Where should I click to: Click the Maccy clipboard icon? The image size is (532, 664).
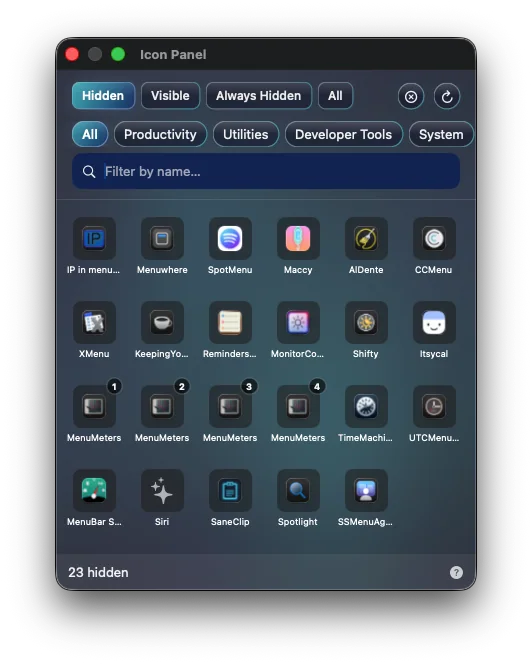pyautogui.click(x=298, y=238)
